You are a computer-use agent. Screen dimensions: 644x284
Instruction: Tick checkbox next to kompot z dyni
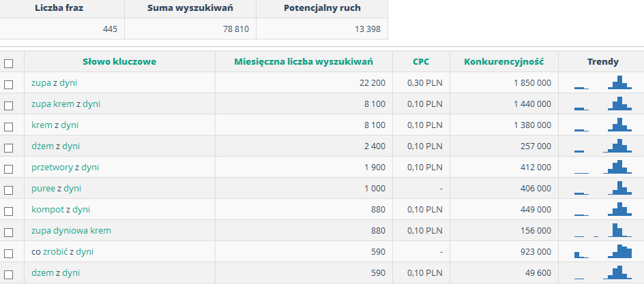coord(8,211)
